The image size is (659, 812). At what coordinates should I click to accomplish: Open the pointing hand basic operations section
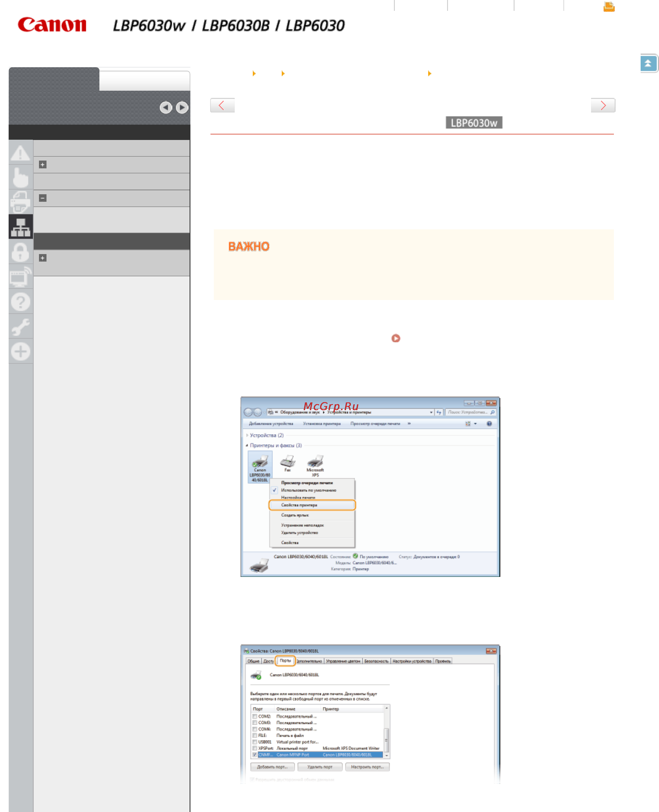tap(21, 177)
